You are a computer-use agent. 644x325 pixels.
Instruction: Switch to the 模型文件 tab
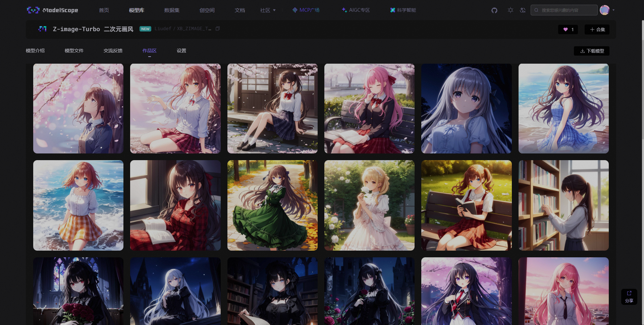click(x=74, y=51)
